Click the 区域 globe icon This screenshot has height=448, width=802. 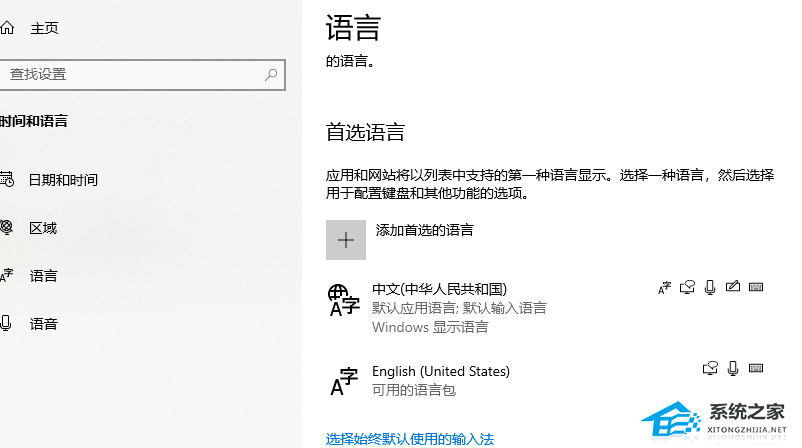click(x=6, y=227)
